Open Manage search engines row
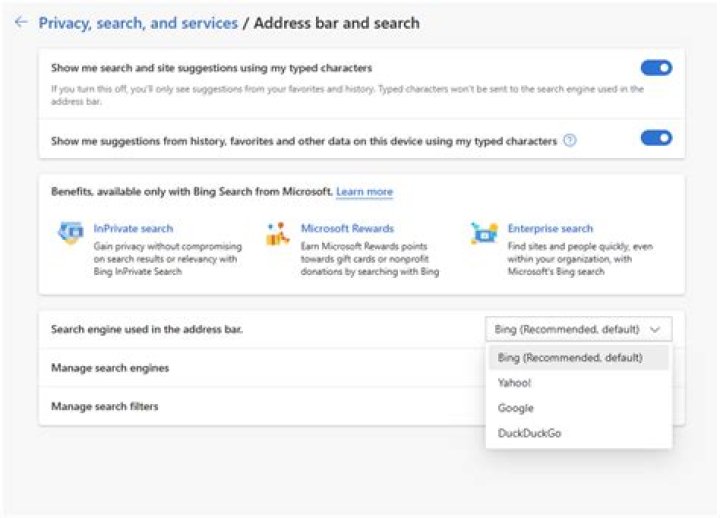 (x=110, y=368)
